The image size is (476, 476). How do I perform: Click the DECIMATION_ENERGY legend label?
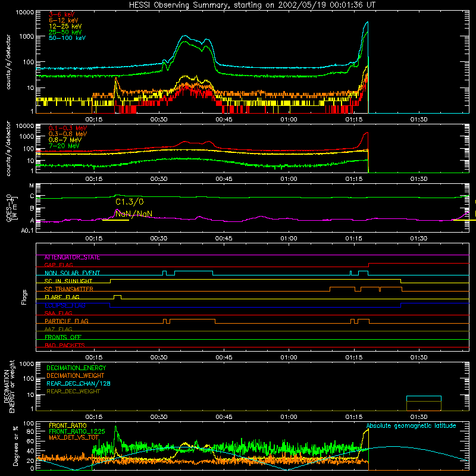[x=76, y=368]
